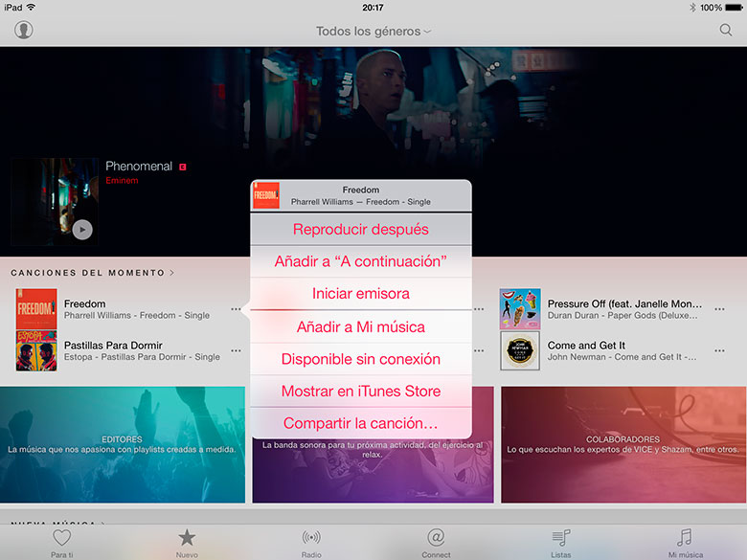747x560 pixels.
Task: Play Pressure Off song title
Action: point(624,303)
